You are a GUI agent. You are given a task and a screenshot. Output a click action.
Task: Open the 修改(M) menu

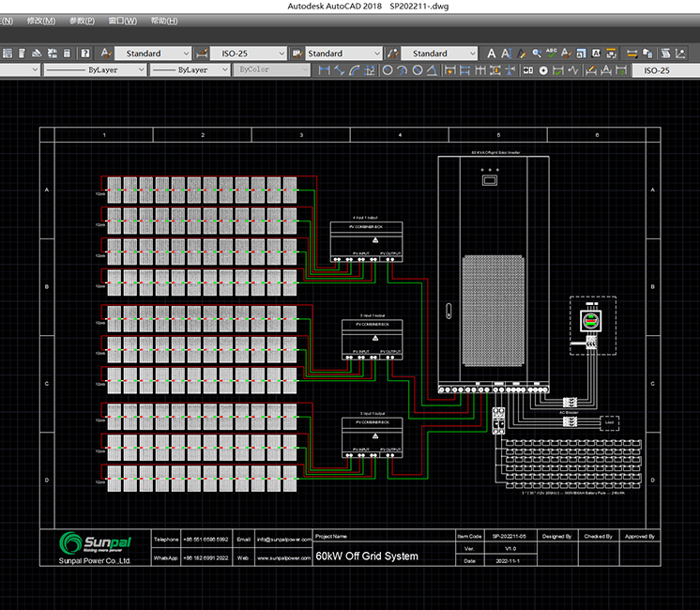(41, 21)
